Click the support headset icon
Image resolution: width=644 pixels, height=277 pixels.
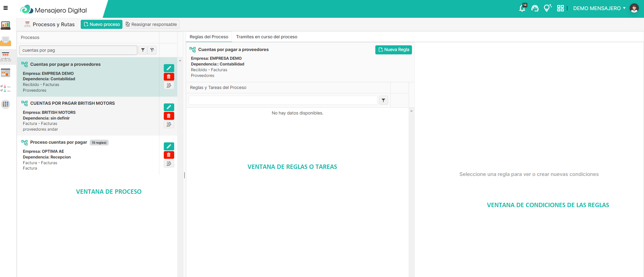coord(535,8)
